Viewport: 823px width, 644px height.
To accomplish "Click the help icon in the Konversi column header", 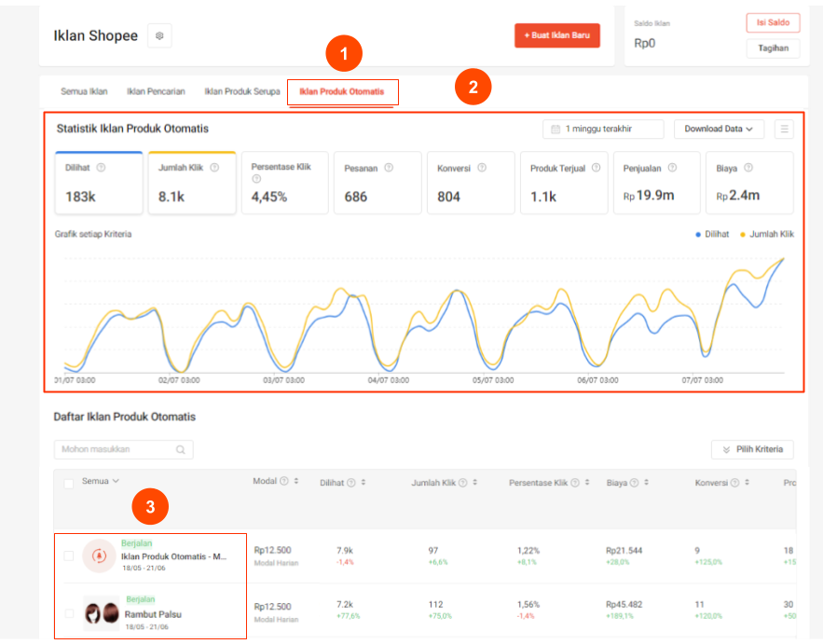I will [x=734, y=483].
